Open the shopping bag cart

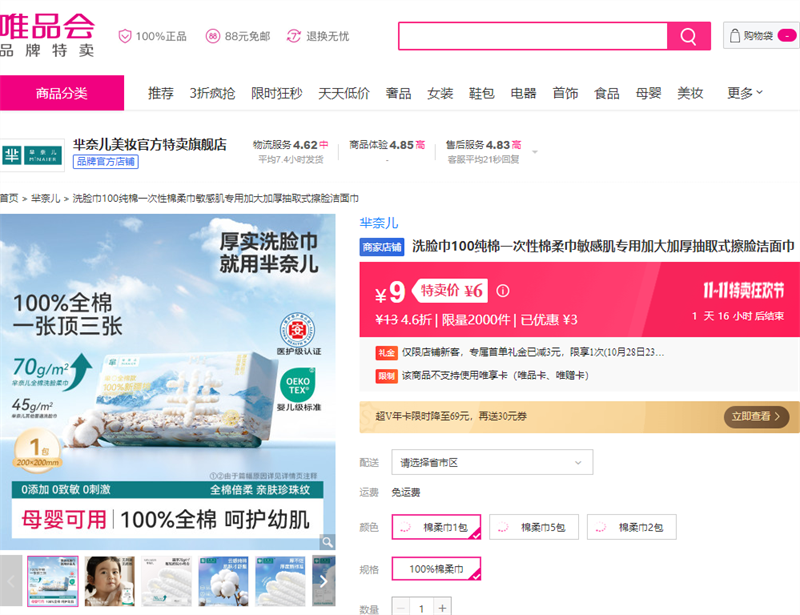760,36
